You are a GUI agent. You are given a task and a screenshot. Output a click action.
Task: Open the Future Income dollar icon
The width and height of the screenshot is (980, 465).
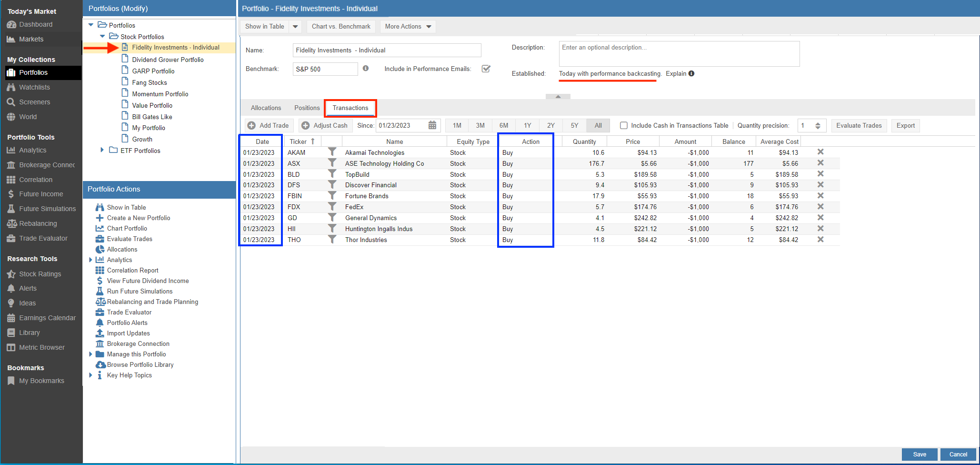tap(11, 194)
